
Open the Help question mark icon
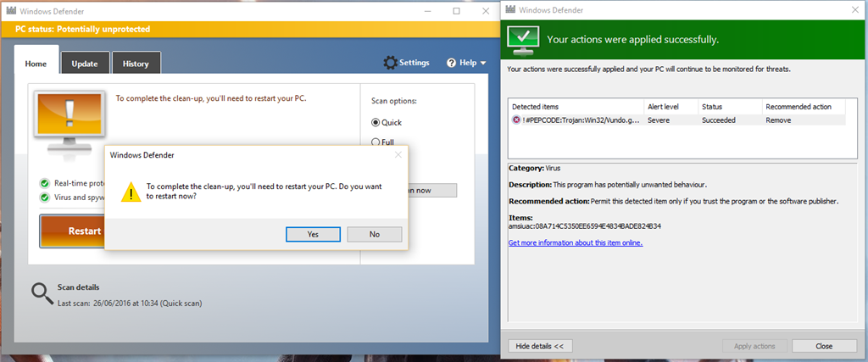pos(451,63)
